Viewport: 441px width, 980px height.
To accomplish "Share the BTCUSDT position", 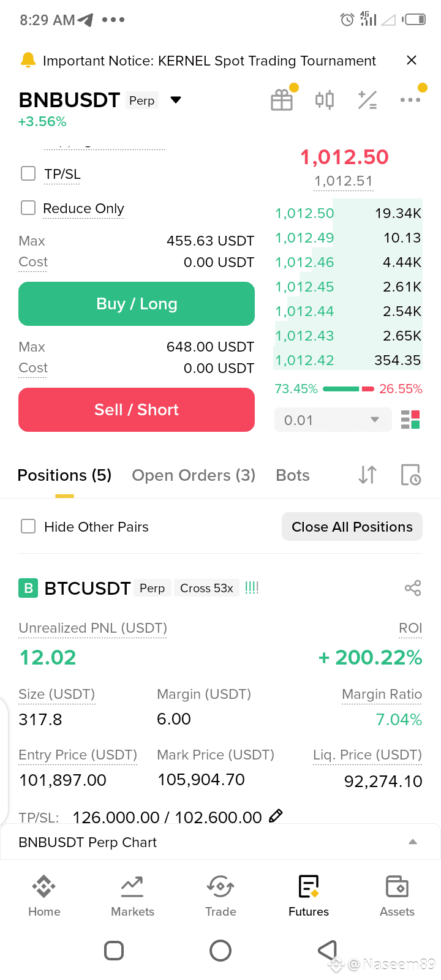I will [x=413, y=588].
